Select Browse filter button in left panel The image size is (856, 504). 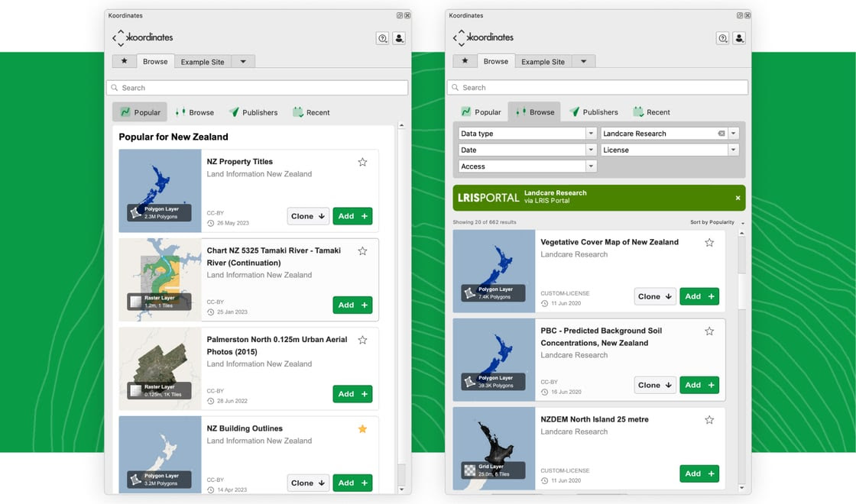coord(195,112)
